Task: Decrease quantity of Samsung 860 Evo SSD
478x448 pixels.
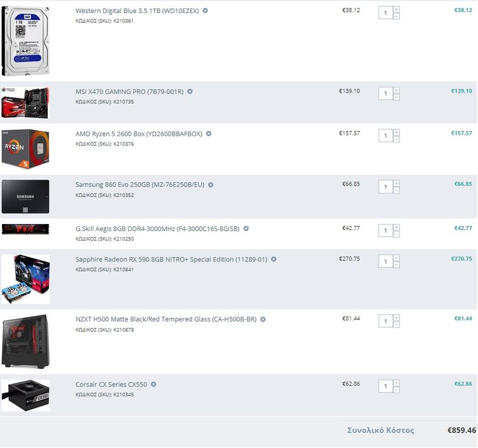Action: 396,190
